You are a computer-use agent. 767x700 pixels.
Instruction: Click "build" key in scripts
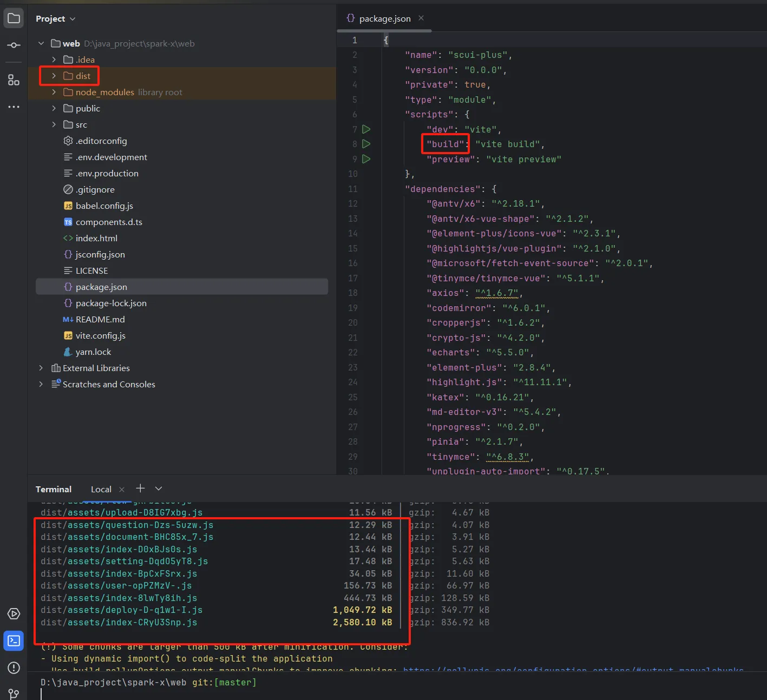point(446,144)
